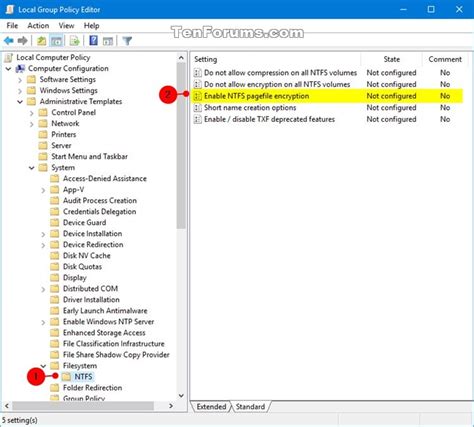474x427 pixels.
Task: Click the Filter funnel toolbar icon
Action: 127,41
